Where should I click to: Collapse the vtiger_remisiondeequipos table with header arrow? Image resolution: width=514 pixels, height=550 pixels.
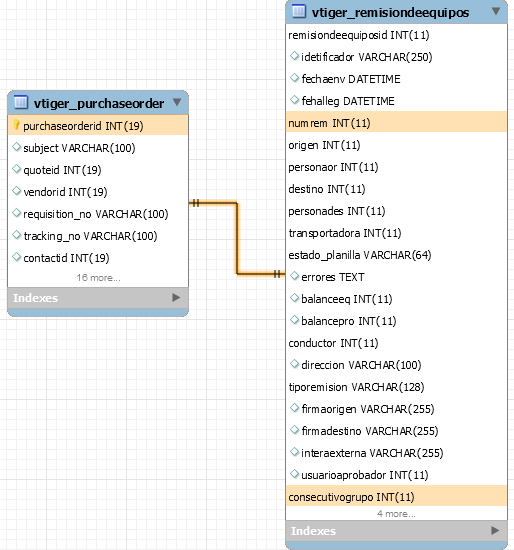496,11
